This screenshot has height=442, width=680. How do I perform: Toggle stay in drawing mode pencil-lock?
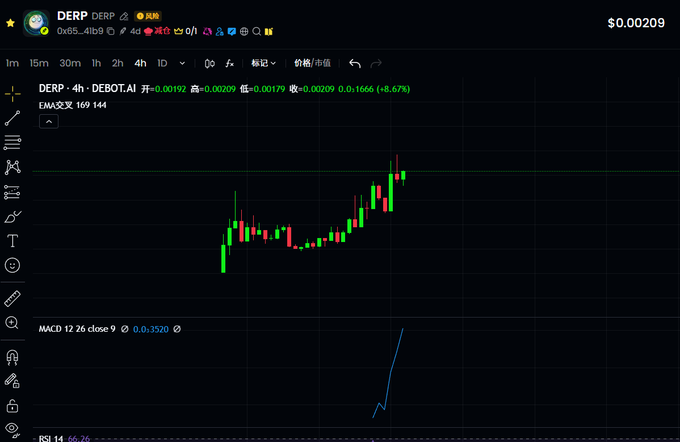click(12, 381)
